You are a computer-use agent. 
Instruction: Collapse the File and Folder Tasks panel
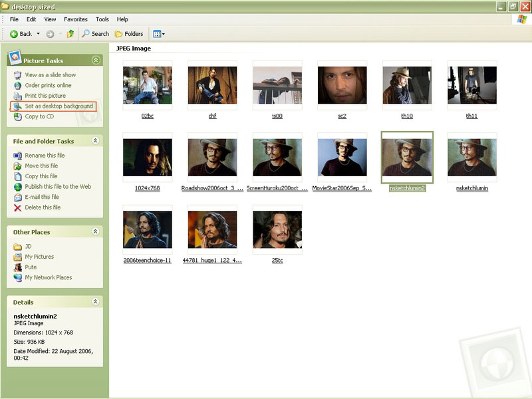tap(96, 141)
